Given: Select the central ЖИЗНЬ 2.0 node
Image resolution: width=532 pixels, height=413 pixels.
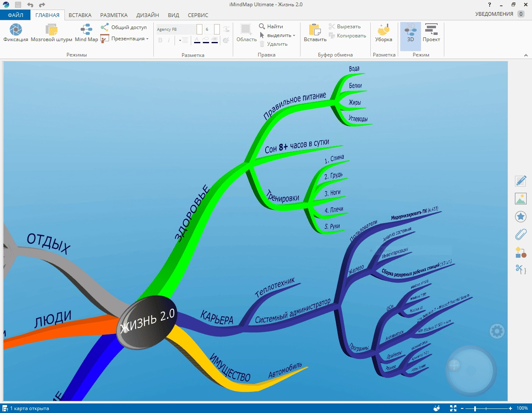Looking at the screenshot, I should 147,323.
